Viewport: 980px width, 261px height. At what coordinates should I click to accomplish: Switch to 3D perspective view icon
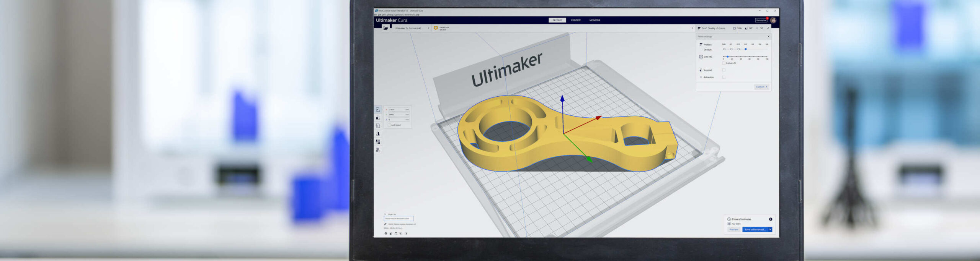[x=385, y=233]
